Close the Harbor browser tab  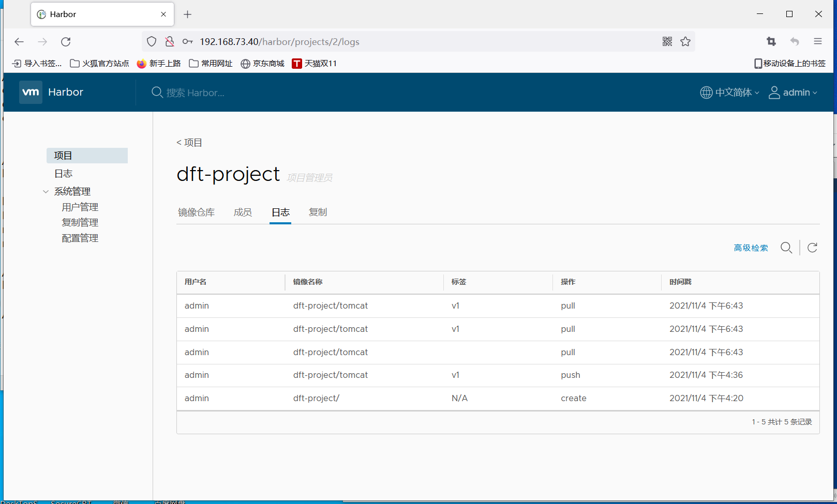(163, 14)
